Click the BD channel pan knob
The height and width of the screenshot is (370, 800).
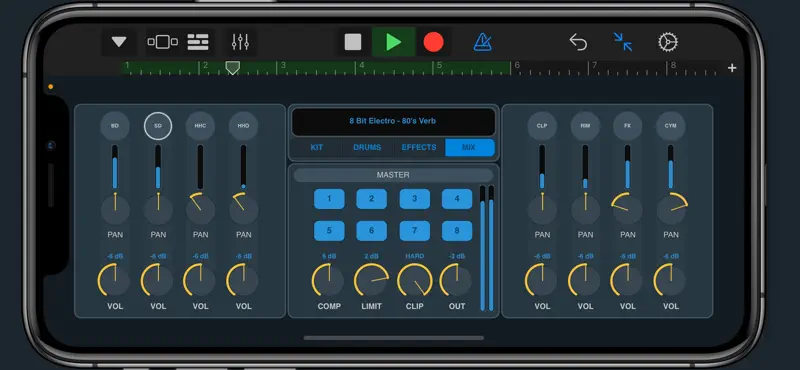[115, 209]
